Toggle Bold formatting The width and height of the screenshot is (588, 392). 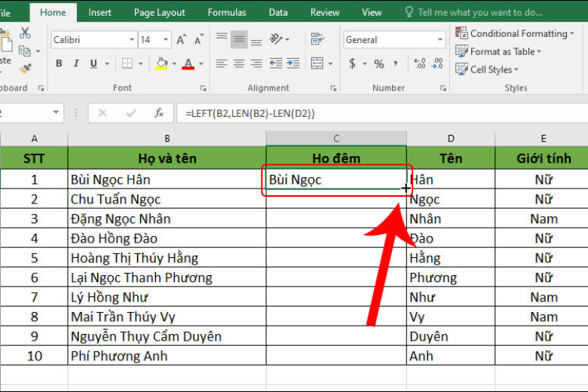[59, 63]
